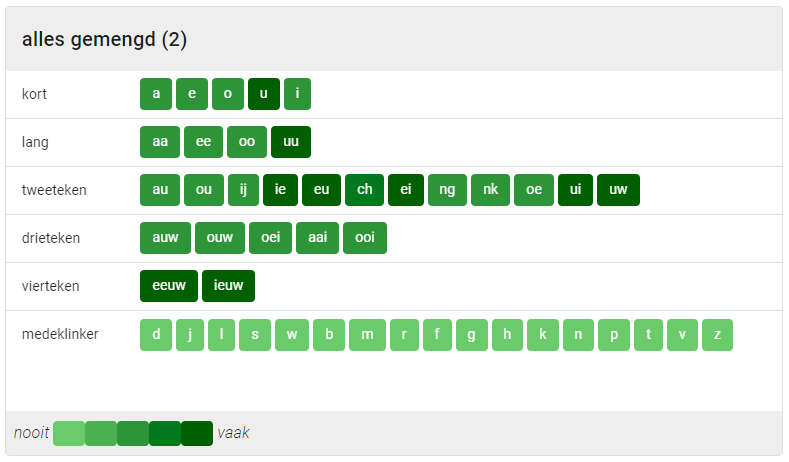Choose the 'uw' tile in tweeteken row
This screenshot has height=462, width=789.
(618, 190)
